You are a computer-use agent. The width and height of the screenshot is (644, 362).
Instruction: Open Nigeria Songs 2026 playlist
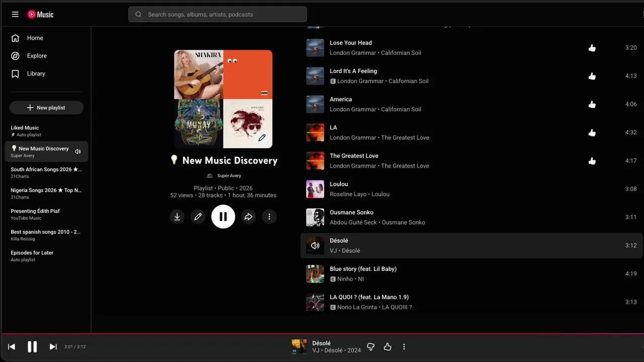tap(46, 194)
